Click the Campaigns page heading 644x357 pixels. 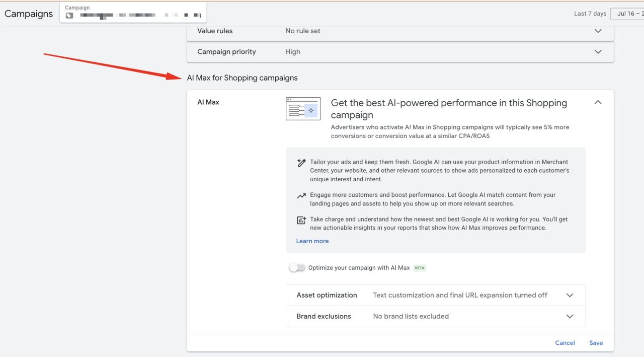click(x=29, y=14)
